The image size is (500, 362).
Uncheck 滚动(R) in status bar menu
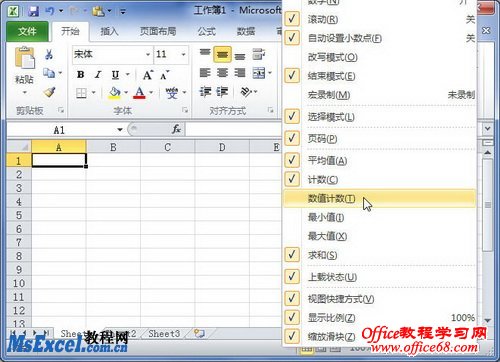pyautogui.click(x=292, y=19)
